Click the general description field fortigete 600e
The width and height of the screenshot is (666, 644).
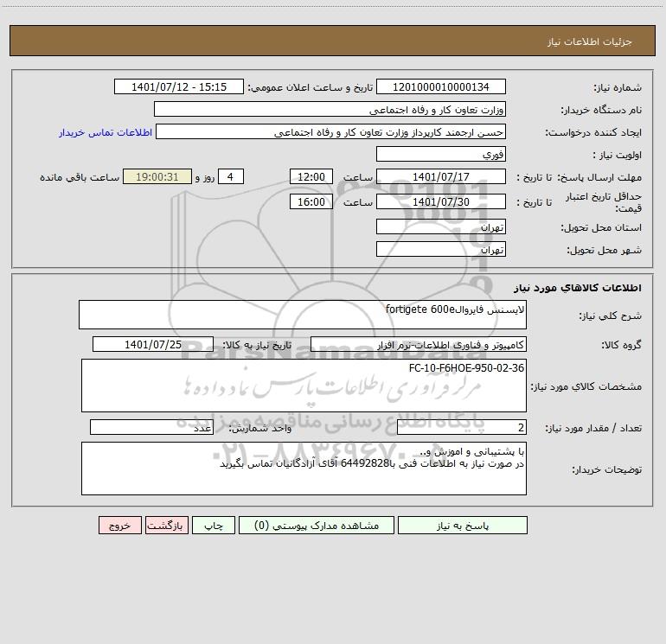coord(303,315)
